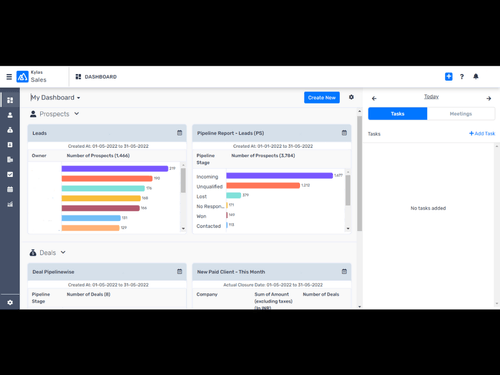Viewport: 500px width, 375px height.
Task: Open the dashboard settings gear
Action: click(351, 97)
